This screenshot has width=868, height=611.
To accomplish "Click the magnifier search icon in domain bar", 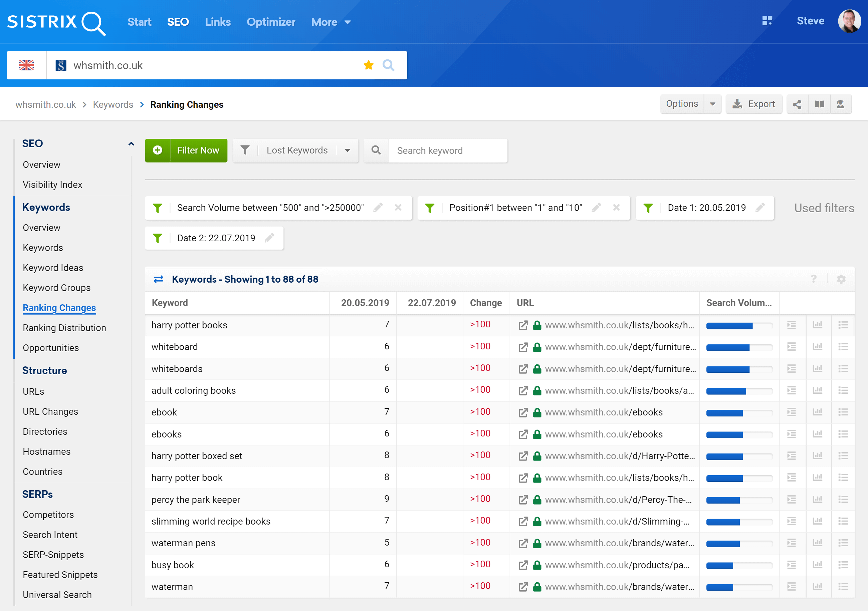I will click(x=388, y=65).
